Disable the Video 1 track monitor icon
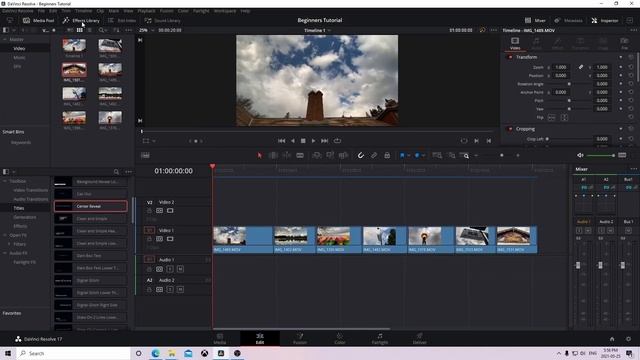Image resolution: width=640 pixels, height=360 pixels. (x=170, y=239)
